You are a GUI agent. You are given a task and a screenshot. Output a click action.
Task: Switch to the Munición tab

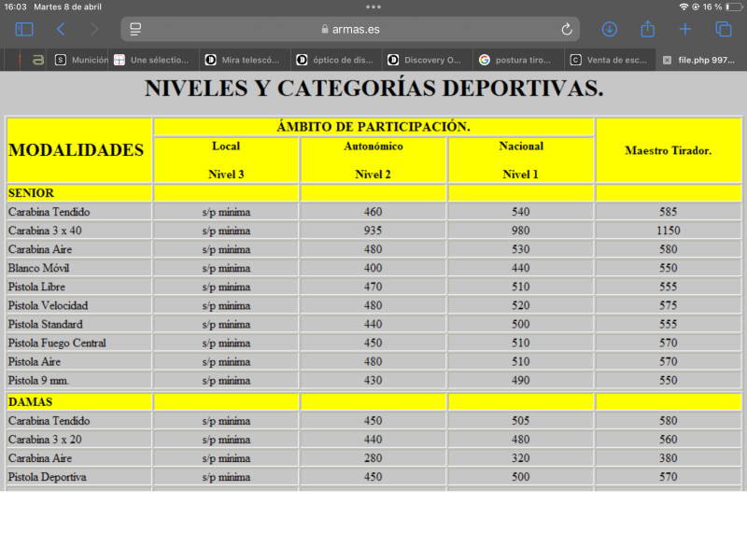(80, 60)
